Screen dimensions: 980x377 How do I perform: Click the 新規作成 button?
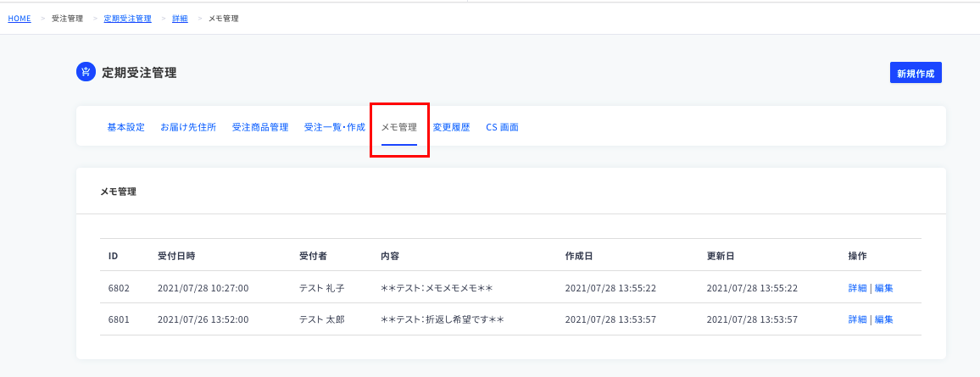(x=916, y=73)
